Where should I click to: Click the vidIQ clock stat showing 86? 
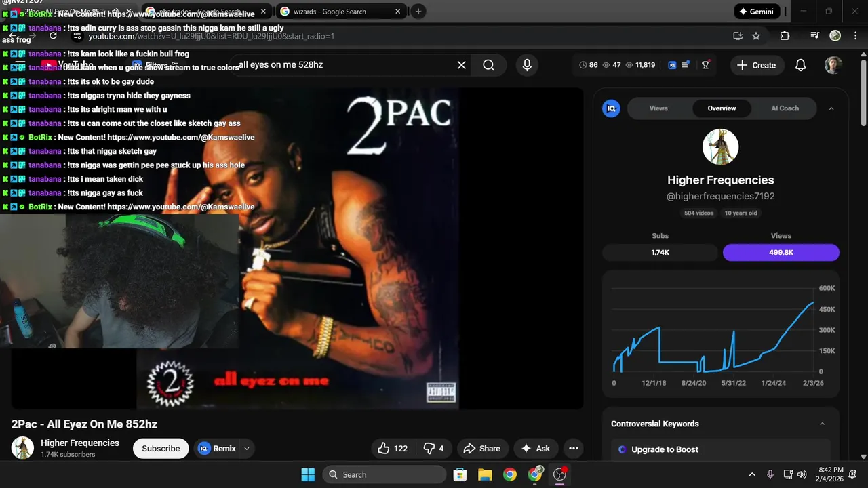pyautogui.click(x=589, y=65)
